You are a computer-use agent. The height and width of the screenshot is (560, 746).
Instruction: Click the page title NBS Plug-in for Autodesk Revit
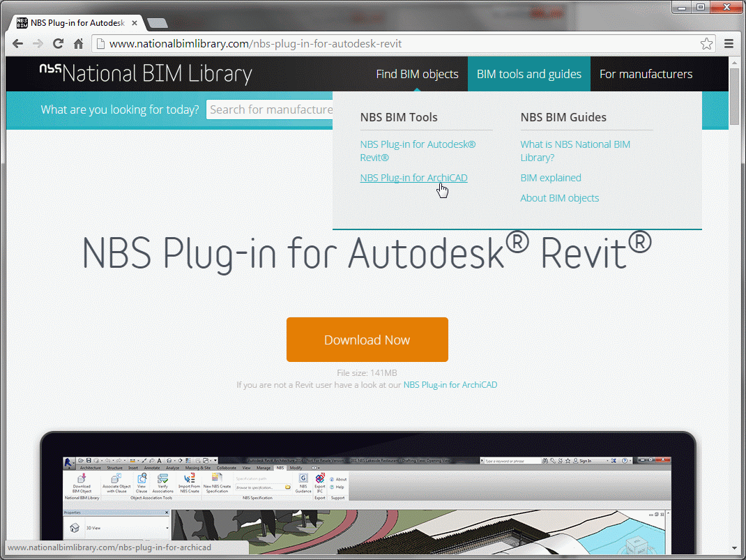(x=367, y=252)
